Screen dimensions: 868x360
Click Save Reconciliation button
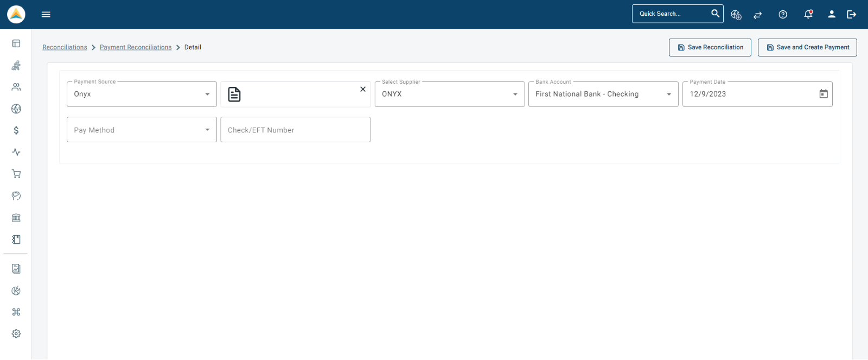pyautogui.click(x=710, y=47)
